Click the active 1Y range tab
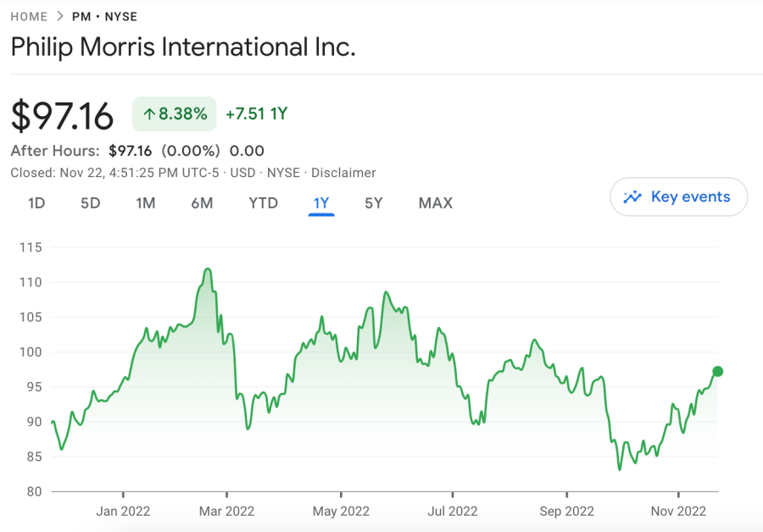The width and height of the screenshot is (763, 532). coord(321,203)
